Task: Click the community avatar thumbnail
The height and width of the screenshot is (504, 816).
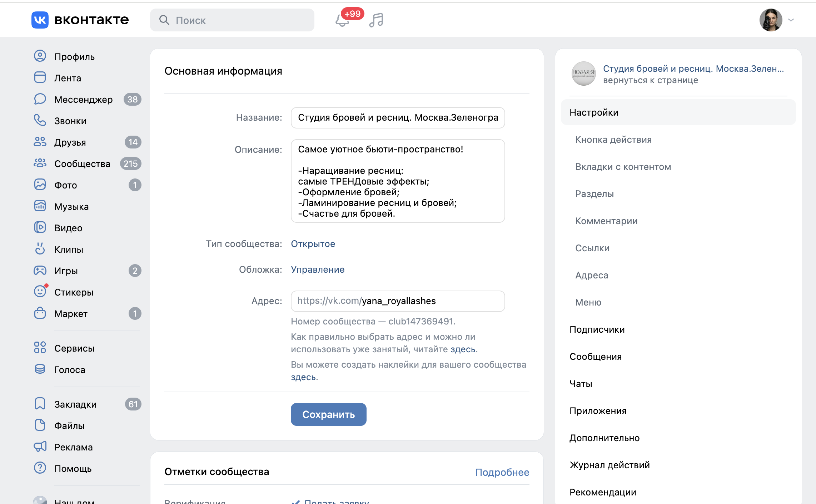Action: 584,74
